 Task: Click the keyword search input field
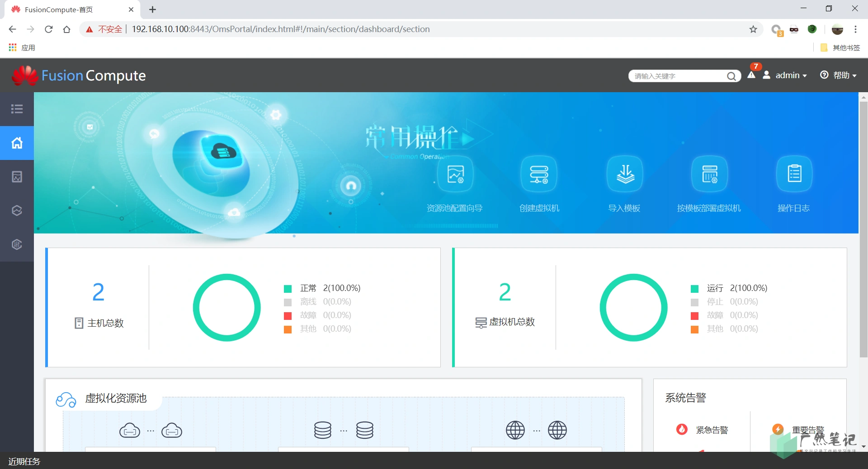point(679,76)
